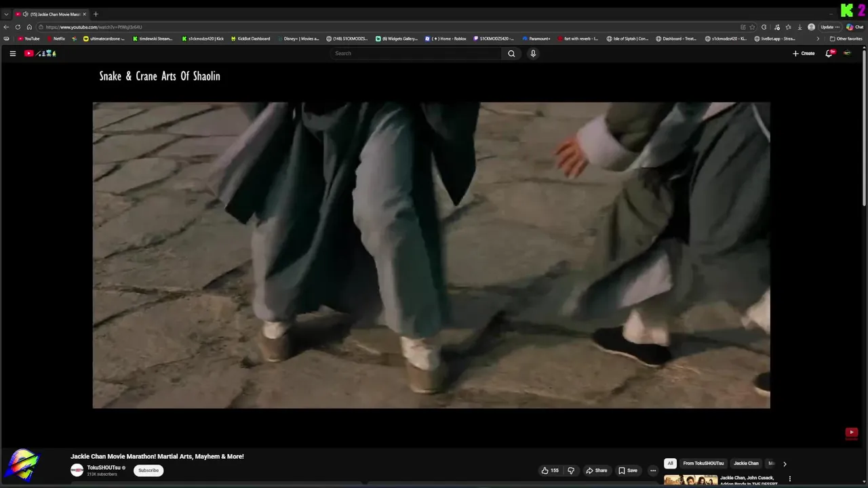Start voice search with microphone icon

533,54
